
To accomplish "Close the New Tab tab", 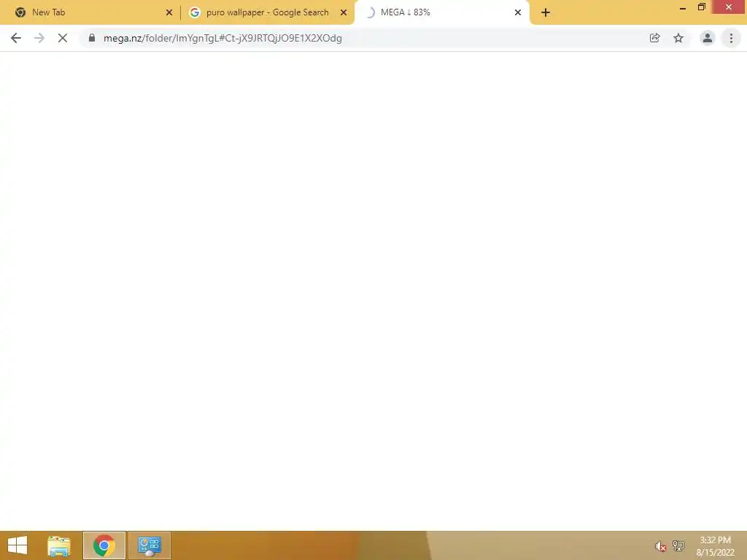I will (x=169, y=12).
